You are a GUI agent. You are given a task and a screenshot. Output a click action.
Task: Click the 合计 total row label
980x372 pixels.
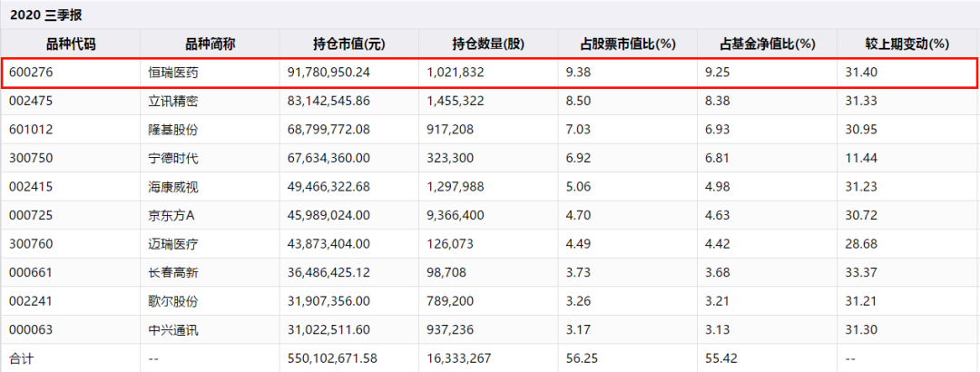[20, 359]
